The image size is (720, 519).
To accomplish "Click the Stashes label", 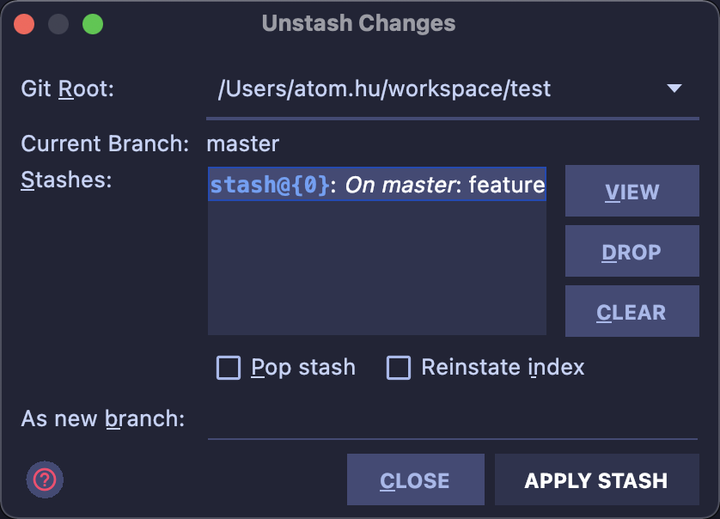I will pyautogui.click(x=66, y=180).
